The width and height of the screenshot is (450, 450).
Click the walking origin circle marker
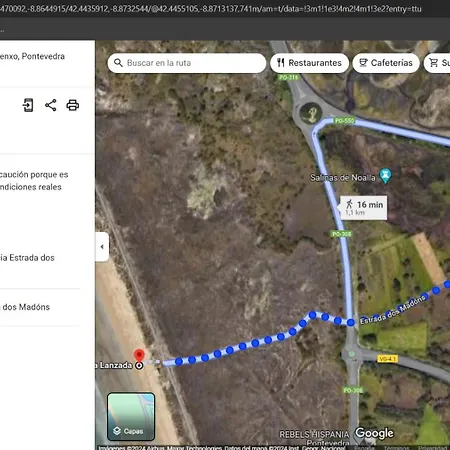point(139,365)
